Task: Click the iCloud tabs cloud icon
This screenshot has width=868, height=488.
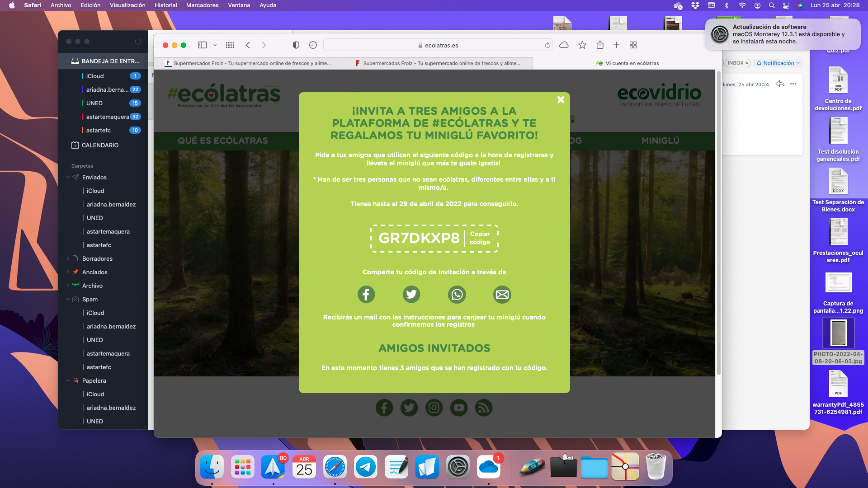Action: click(564, 45)
